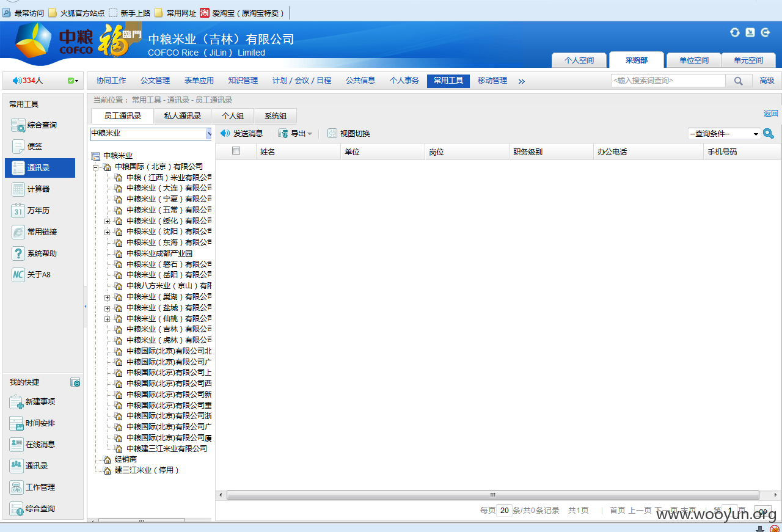Viewport: 782px width, 532px height.
Task: Click the search magnifier button
Action: [x=739, y=81]
